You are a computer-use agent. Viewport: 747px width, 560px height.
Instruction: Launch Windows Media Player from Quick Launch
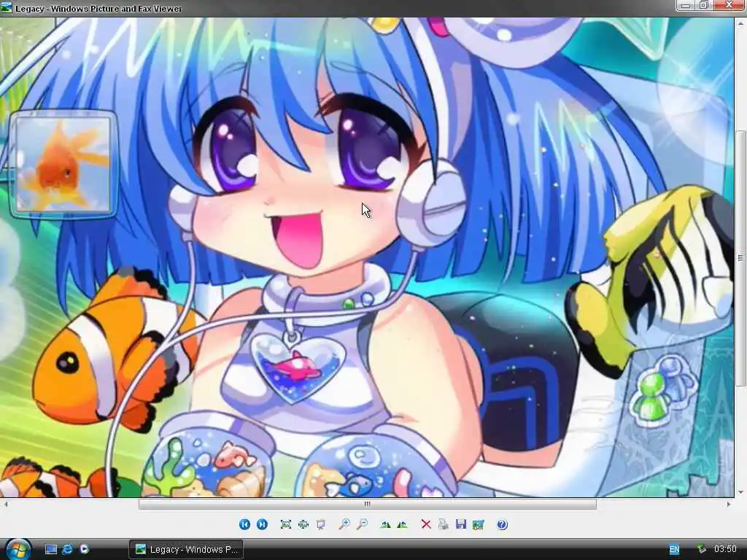point(84,549)
